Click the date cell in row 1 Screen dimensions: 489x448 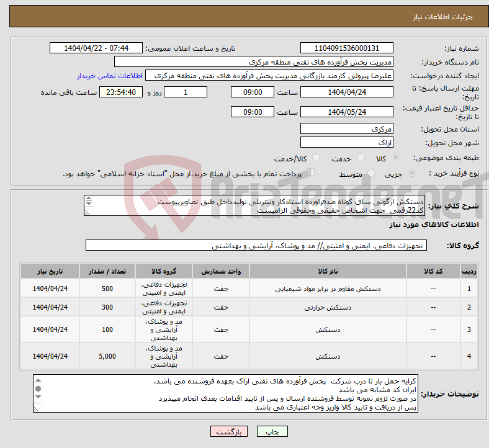click(50, 289)
